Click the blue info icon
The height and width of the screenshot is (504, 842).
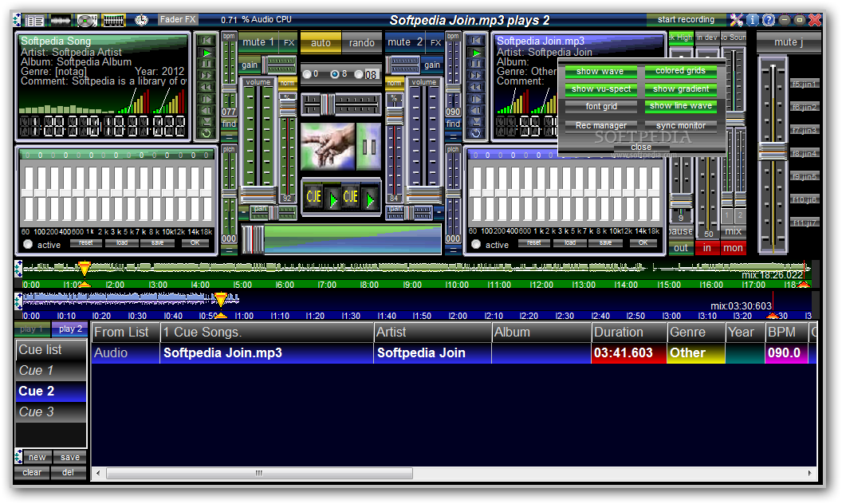click(x=753, y=20)
